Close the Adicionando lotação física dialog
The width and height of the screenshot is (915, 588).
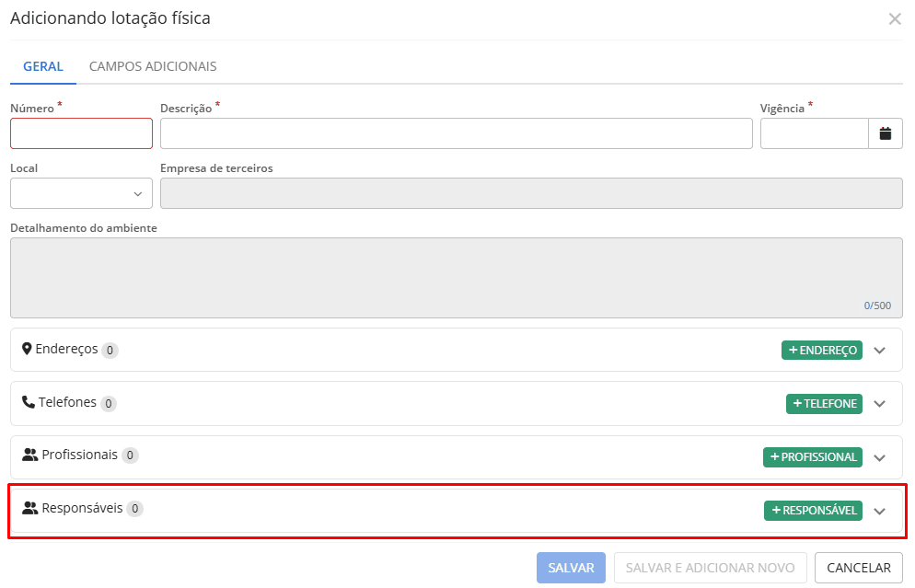[x=894, y=18]
